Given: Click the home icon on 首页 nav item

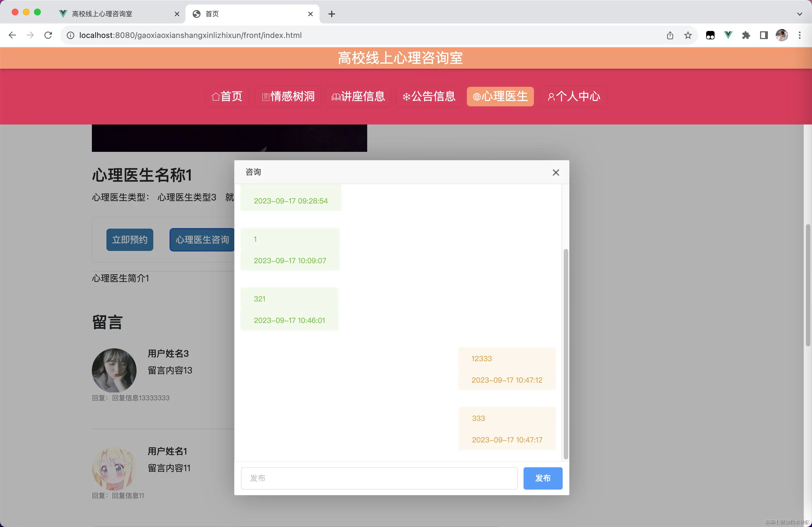Looking at the screenshot, I should pos(215,97).
